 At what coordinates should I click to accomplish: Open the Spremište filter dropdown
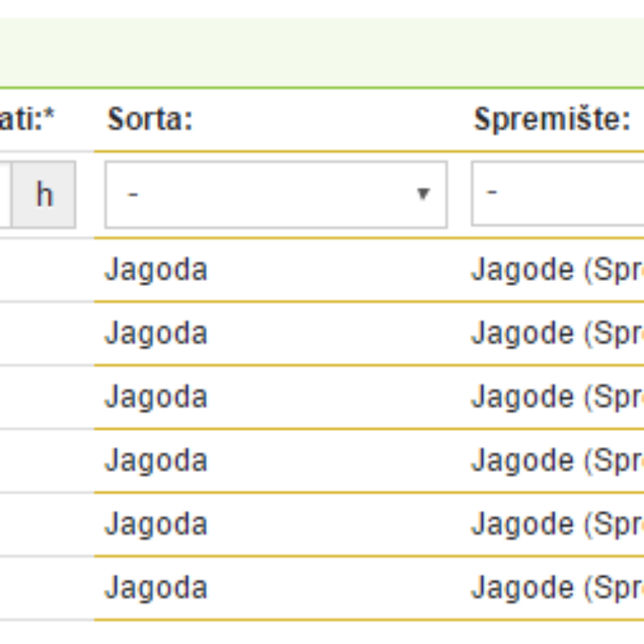[x=558, y=194]
